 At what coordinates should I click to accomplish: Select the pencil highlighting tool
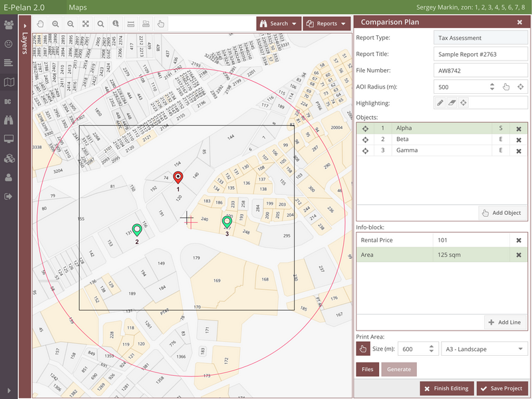click(x=440, y=102)
